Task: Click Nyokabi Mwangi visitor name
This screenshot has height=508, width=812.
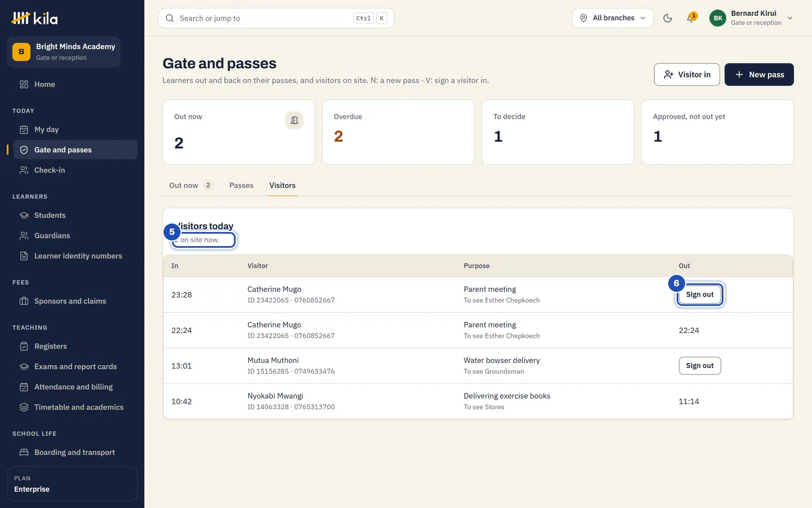Action: 275,396
